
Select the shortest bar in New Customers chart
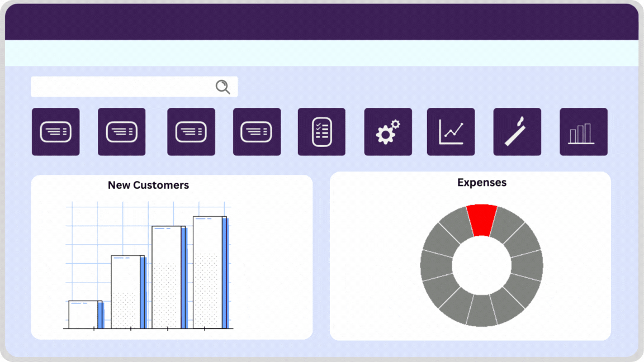tap(84, 315)
